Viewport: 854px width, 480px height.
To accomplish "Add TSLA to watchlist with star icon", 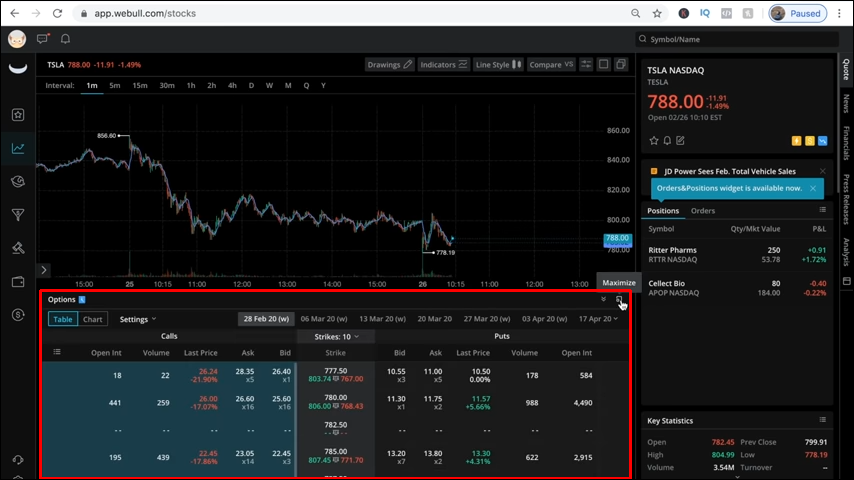I will pyautogui.click(x=654, y=141).
